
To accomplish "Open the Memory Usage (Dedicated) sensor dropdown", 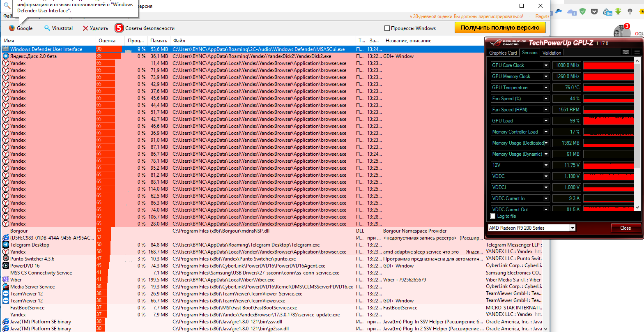I will point(546,143).
